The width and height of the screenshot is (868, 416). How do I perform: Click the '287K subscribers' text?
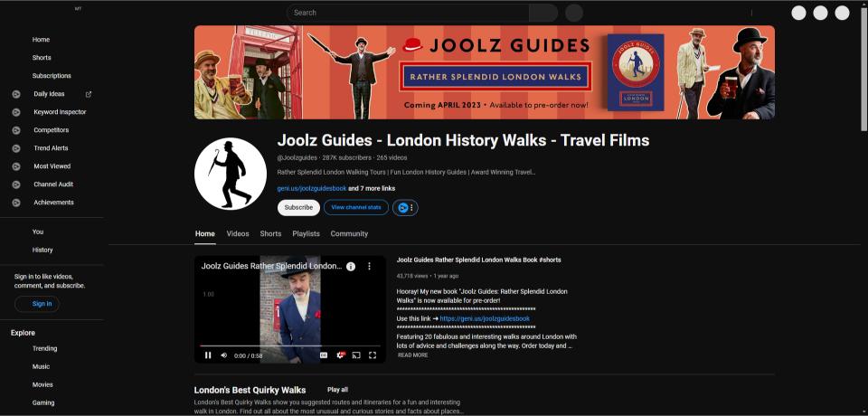346,158
